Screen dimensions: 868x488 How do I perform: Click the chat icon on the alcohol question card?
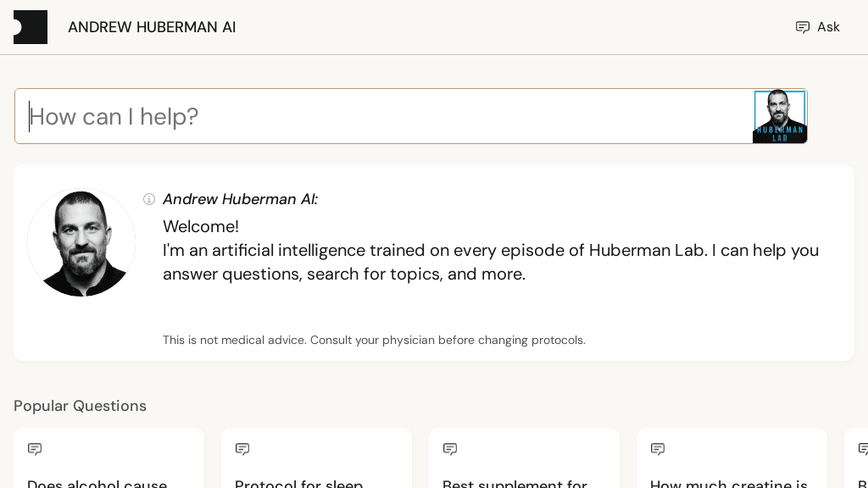coord(35,449)
